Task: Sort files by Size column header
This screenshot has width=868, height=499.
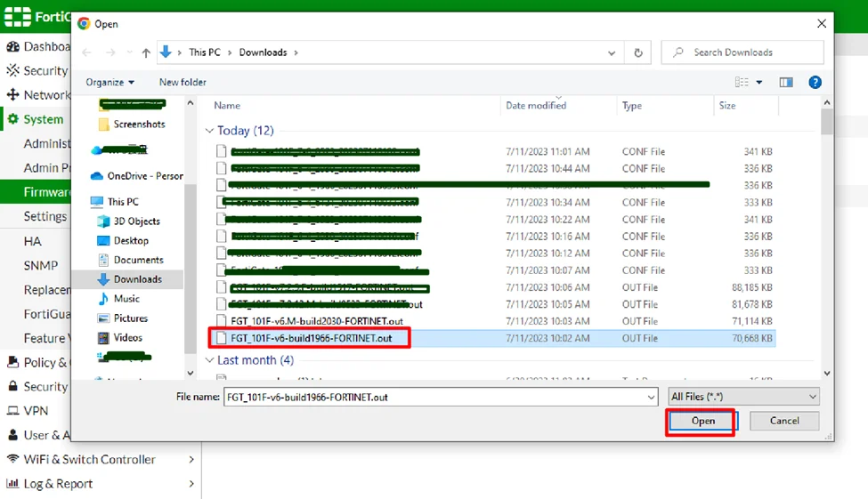Action: point(726,105)
